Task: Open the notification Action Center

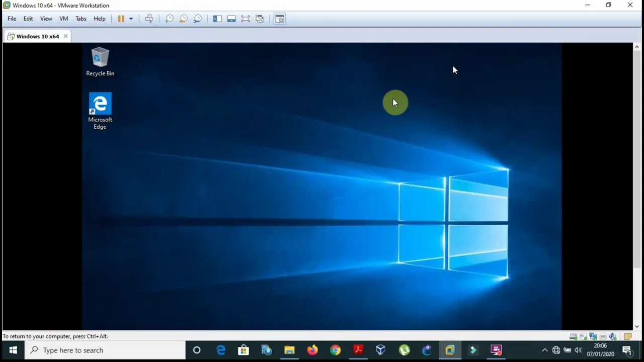Action: click(627, 350)
